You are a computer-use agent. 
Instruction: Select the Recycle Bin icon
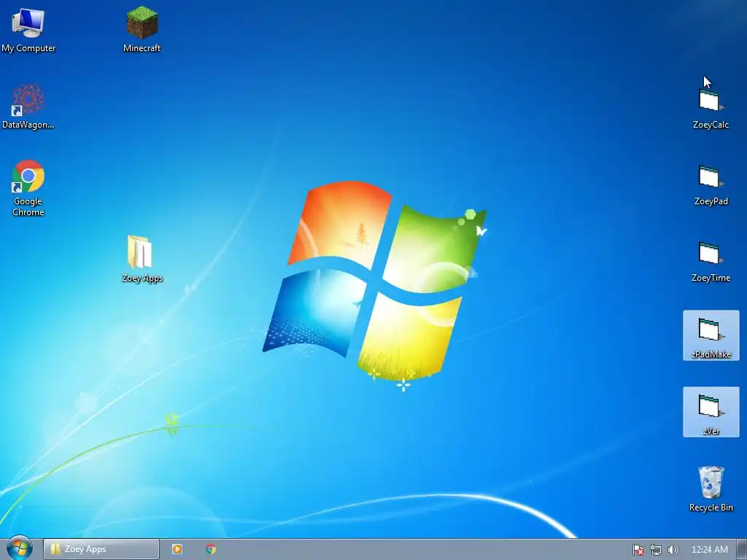click(x=711, y=489)
